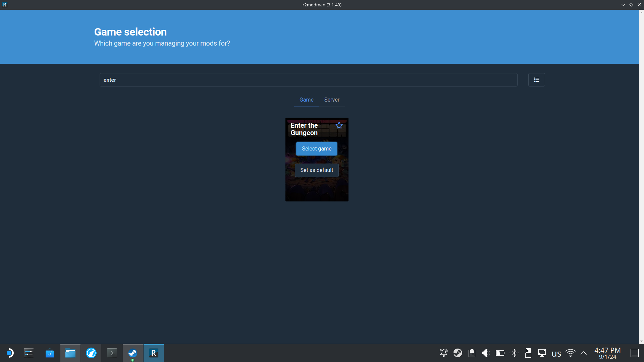Click the Steam system tray icon
This screenshot has height=362, width=644.
(x=458, y=353)
